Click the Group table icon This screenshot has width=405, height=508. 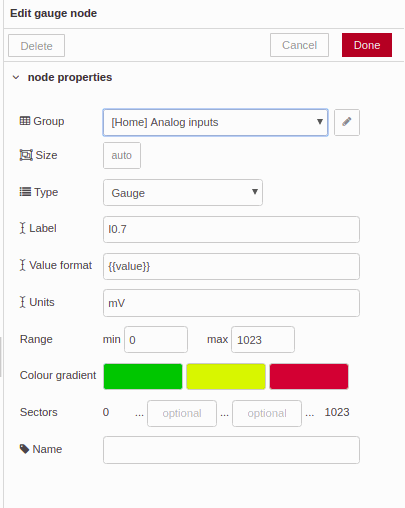25,121
